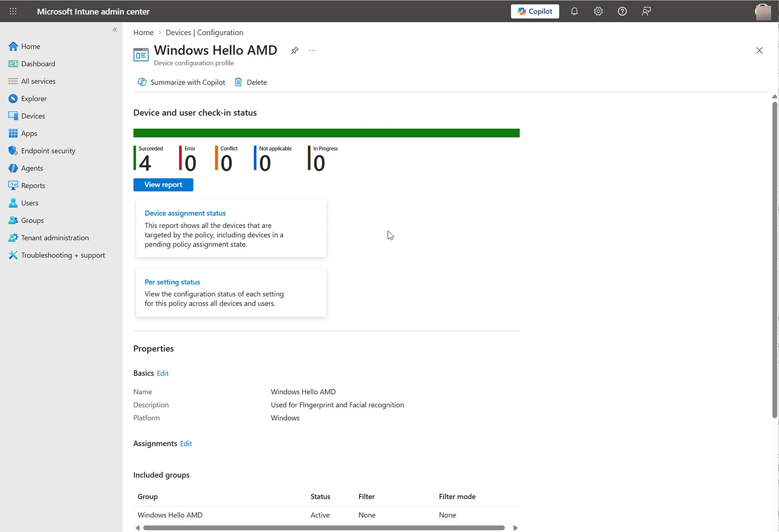Click the Home house icon in sidebar
779x532 pixels.
tap(13, 46)
